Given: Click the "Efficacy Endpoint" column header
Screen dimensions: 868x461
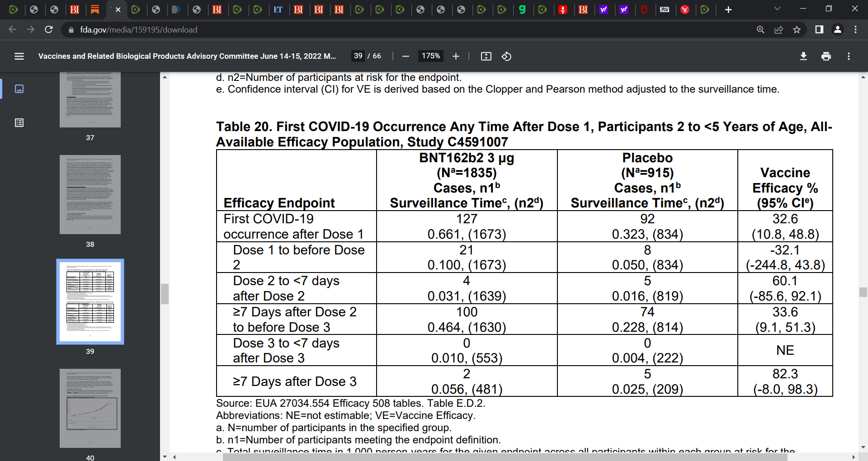Looking at the screenshot, I should point(279,203).
